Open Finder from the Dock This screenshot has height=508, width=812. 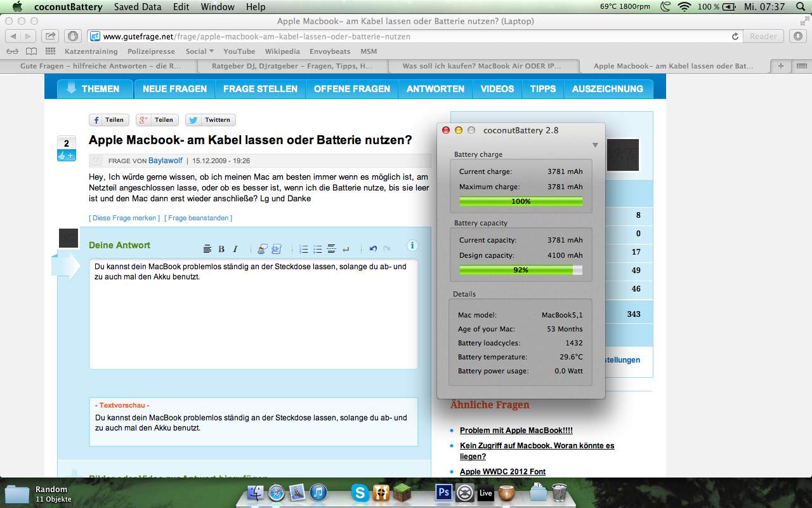point(255,492)
